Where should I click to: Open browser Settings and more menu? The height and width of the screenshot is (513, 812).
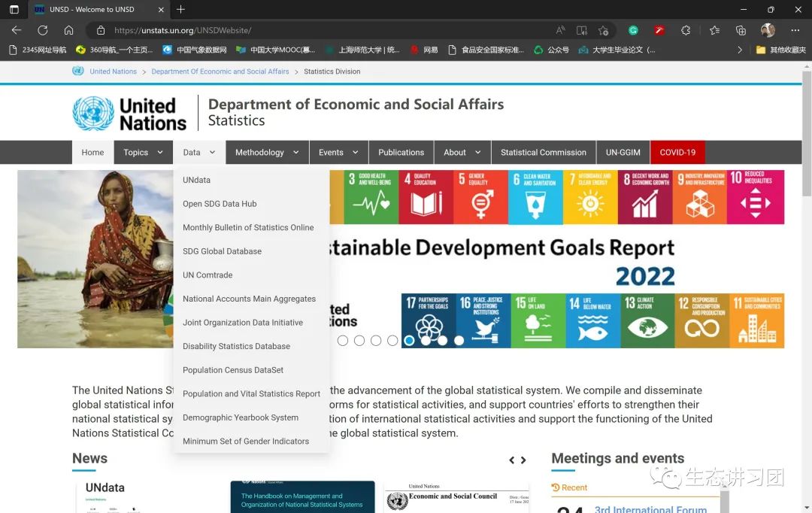[795, 30]
